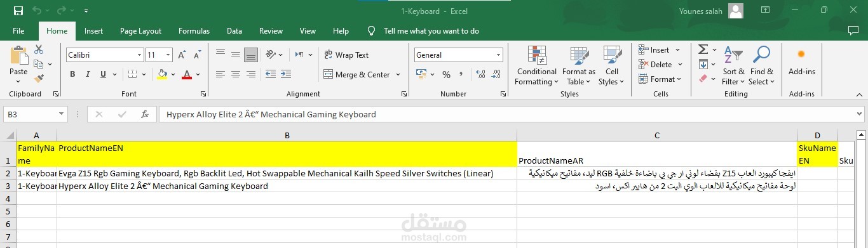The width and height of the screenshot is (868, 248).
Task: Apply the borders icon
Action: click(x=133, y=74)
